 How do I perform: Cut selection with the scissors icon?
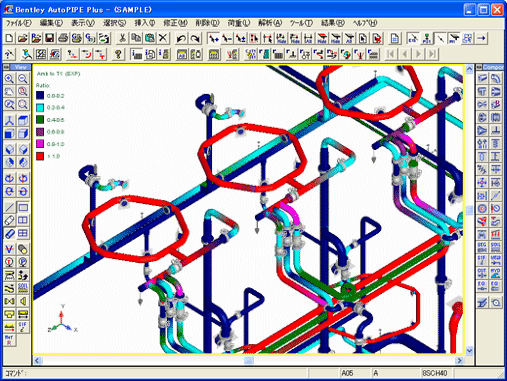122,38
